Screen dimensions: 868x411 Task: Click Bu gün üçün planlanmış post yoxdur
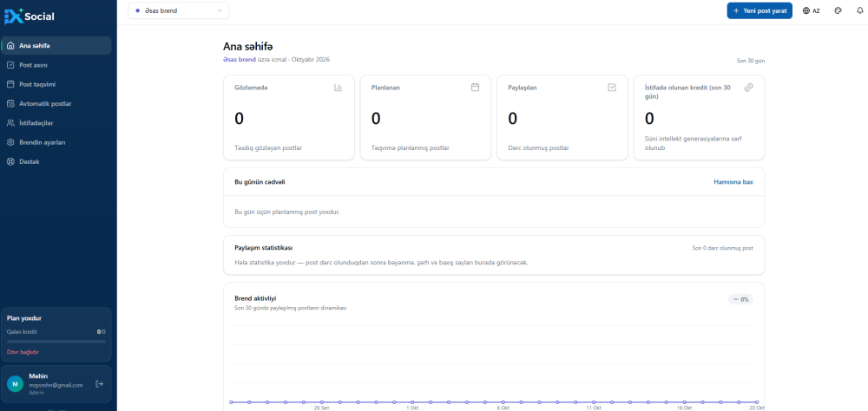(287, 212)
